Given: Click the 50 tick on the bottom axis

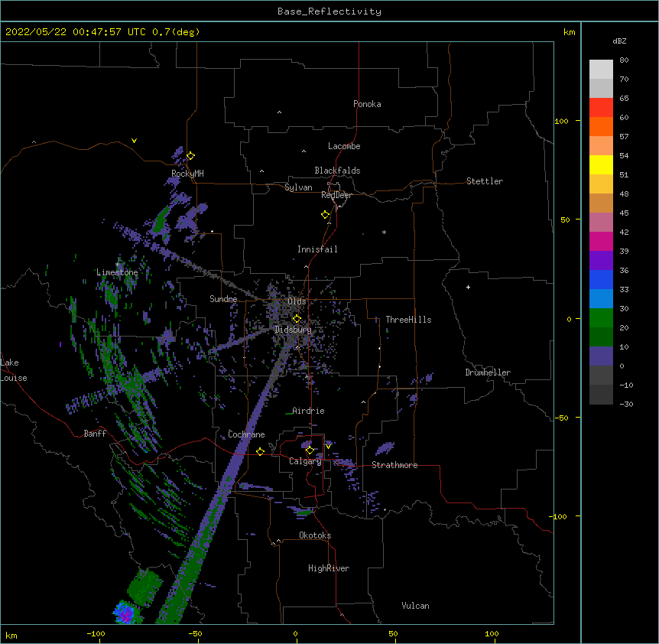Looking at the screenshot, I should [393, 633].
